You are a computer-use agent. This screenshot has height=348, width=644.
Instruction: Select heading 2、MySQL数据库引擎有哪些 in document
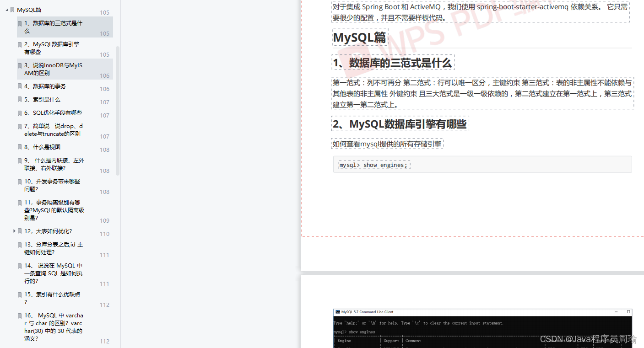(x=400, y=124)
